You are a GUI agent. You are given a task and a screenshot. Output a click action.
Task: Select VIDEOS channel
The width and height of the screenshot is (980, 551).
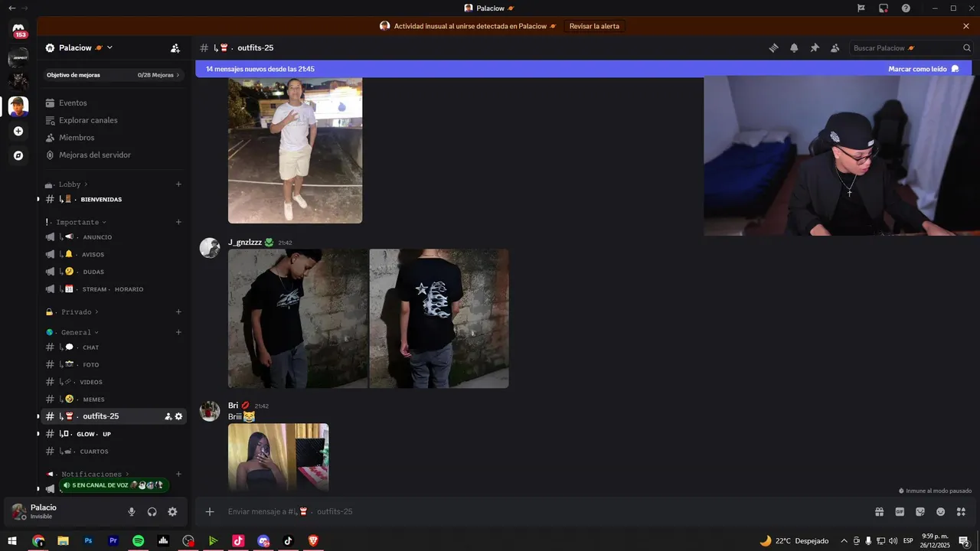click(x=113, y=382)
